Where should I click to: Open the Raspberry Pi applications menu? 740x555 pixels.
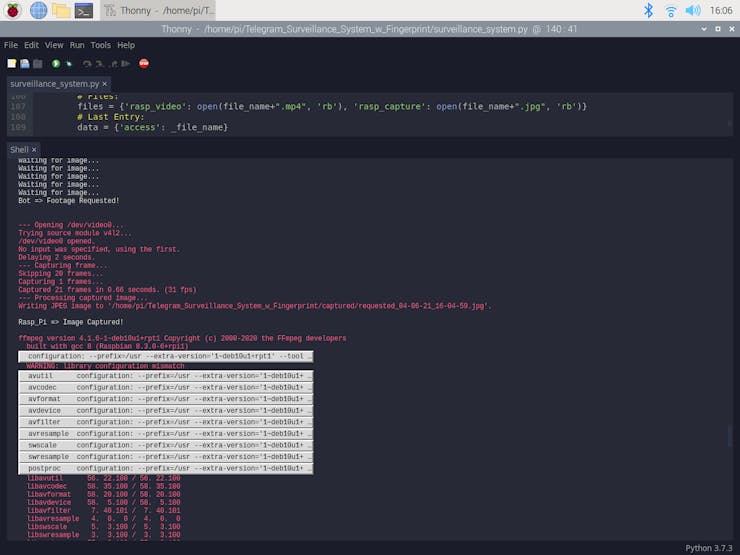pos(12,10)
